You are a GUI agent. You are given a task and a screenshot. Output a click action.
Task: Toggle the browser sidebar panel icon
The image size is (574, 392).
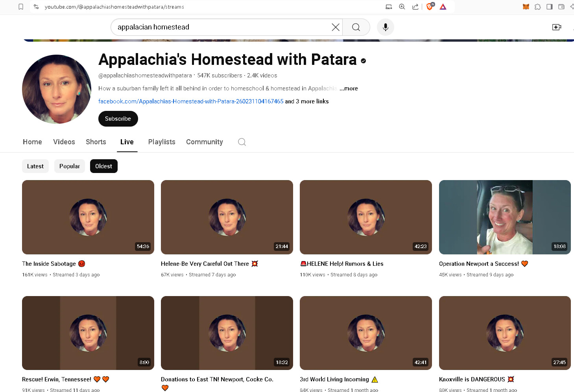point(550,7)
